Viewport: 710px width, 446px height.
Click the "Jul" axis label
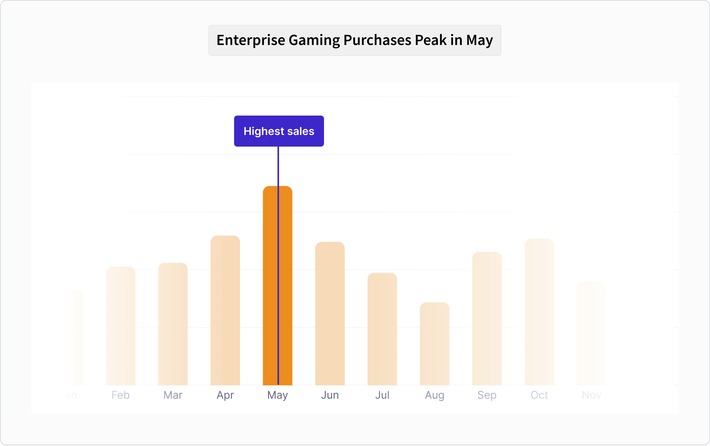[382, 395]
